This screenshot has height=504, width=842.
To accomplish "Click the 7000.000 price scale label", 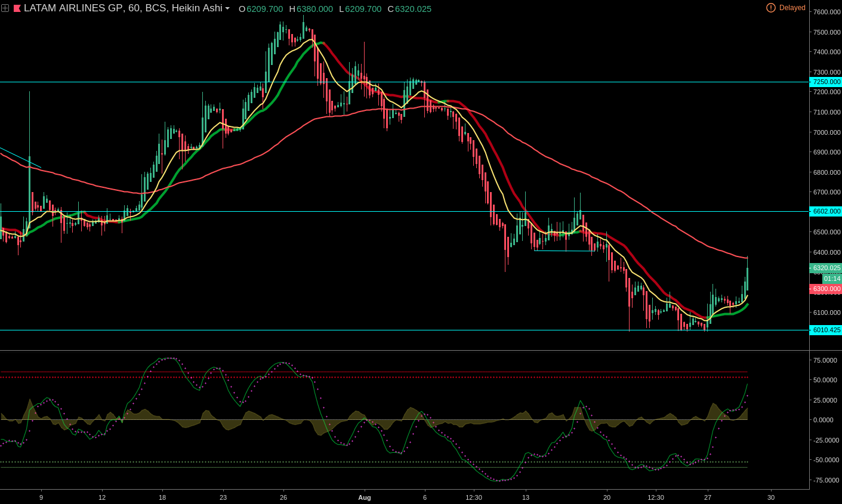I will coord(827,132).
